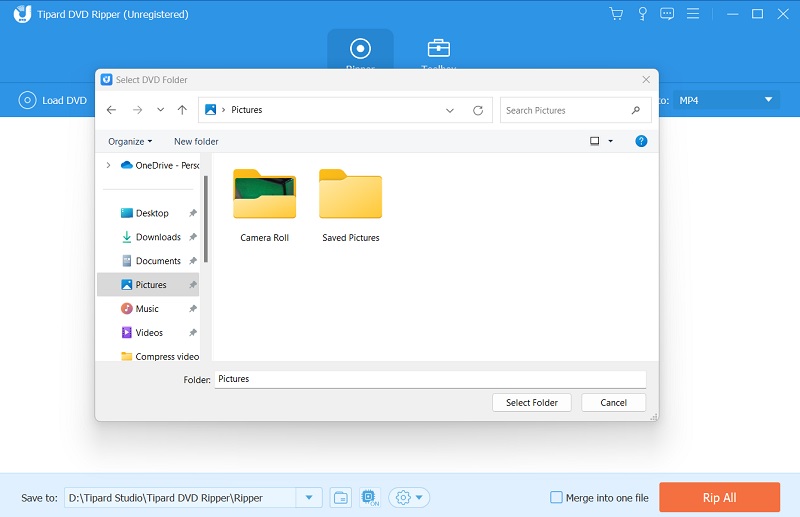Screen dimensions: 800x517
Task: Go forward in the folder dialog
Action: [x=137, y=110]
